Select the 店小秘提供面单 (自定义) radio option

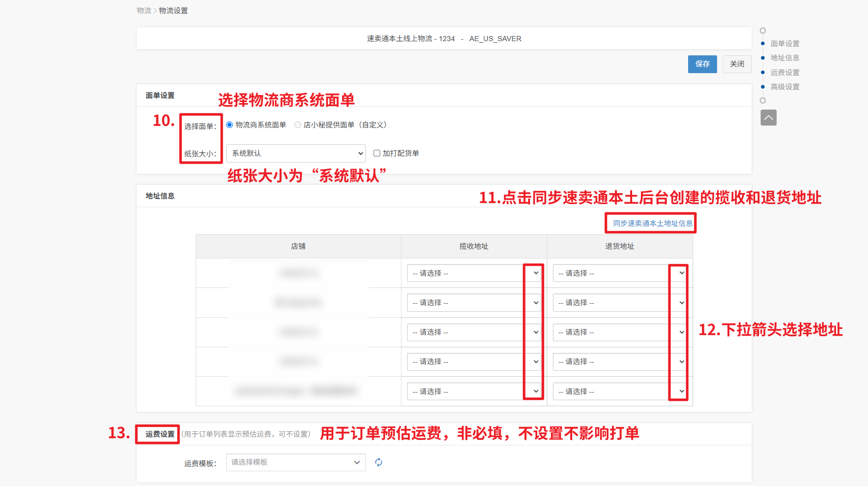point(298,125)
